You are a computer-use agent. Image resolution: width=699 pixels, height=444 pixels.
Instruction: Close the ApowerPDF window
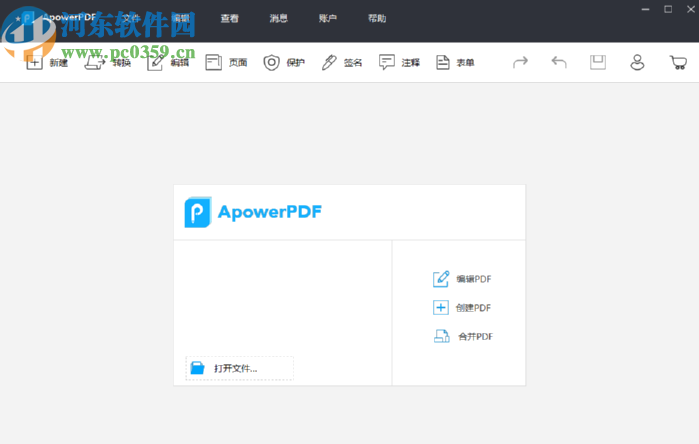[691, 9]
